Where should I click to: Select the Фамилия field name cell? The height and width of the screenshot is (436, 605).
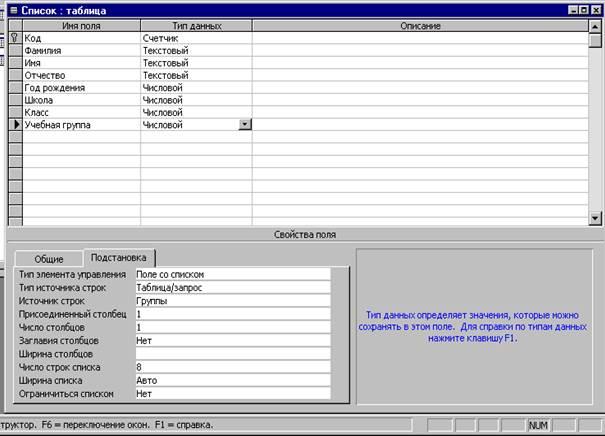coord(81,48)
